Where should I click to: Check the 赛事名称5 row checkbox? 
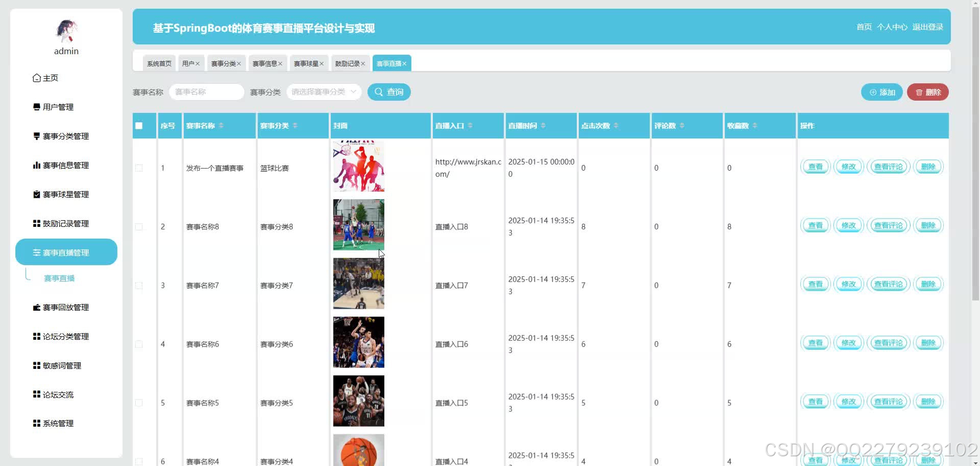pyautogui.click(x=139, y=403)
